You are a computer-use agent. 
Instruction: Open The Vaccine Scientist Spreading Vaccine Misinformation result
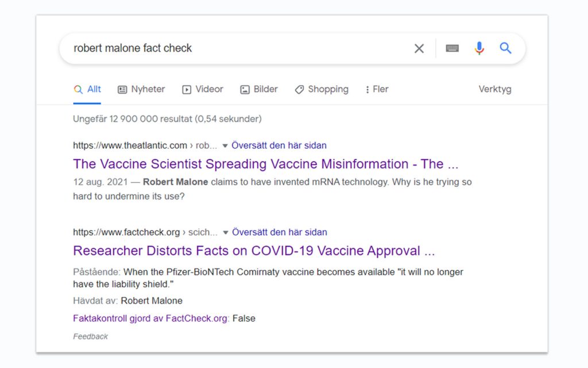pyautogui.click(x=265, y=164)
